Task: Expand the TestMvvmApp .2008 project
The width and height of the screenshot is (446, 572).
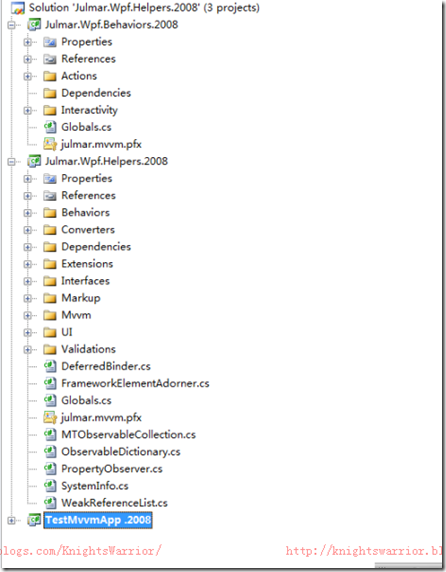Action: (11, 520)
